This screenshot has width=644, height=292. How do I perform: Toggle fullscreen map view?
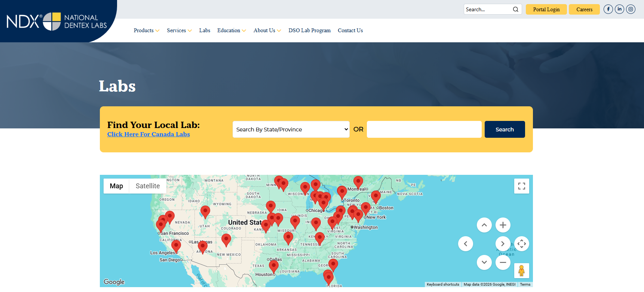click(522, 186)
